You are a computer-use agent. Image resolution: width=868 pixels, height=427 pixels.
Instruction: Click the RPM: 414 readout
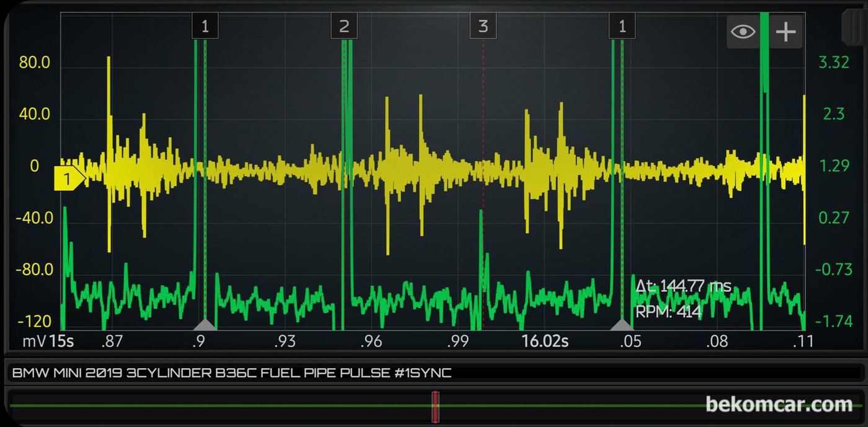668,312
